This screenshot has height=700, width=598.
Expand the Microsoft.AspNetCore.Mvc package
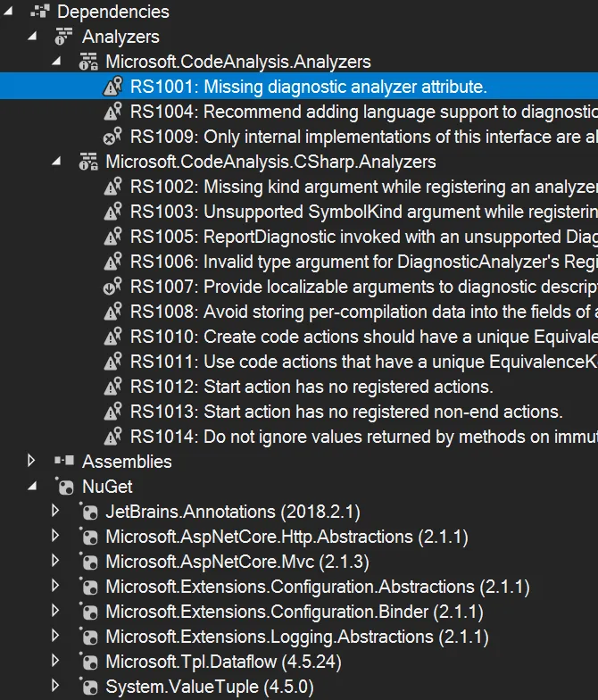[x=55, y=562]
